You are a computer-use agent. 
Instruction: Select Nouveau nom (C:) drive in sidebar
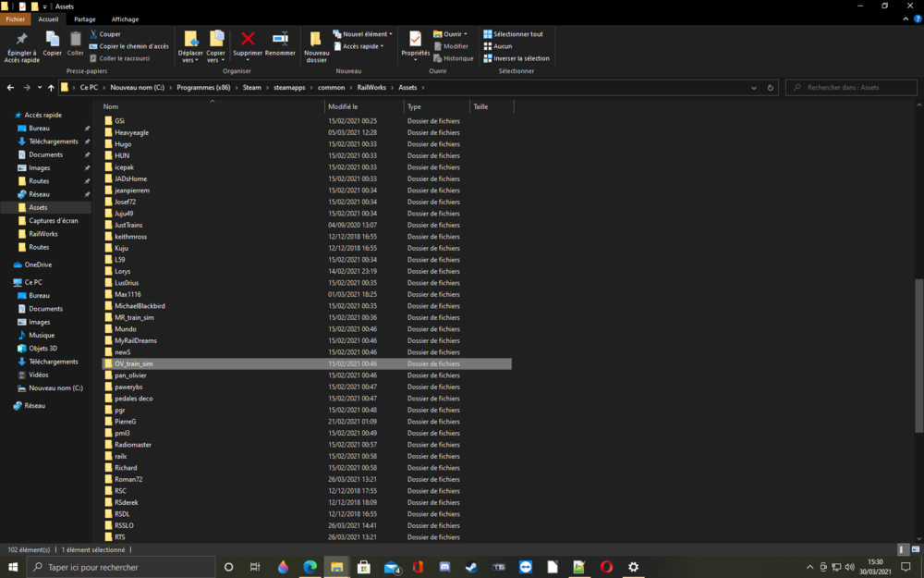click(x=55, y=388)
